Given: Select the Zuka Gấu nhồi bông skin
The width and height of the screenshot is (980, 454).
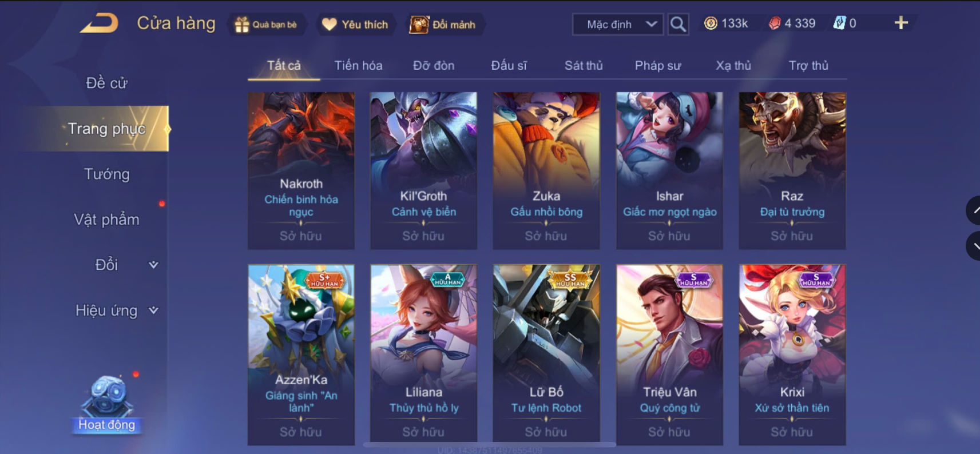Looking at the screenshot, I should tap(546, 170).
